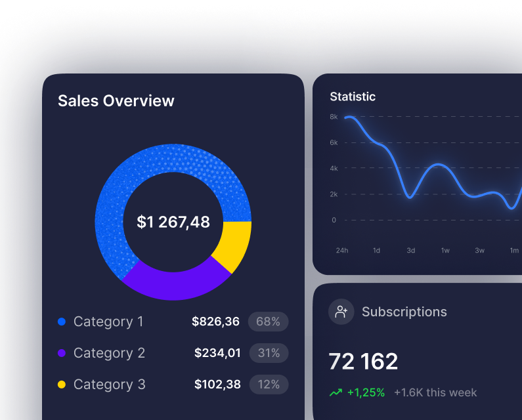Click the purple donut chart segment
Image resolution: width=522 pixels, height=420 pixels.
click(x=175, y=285)
